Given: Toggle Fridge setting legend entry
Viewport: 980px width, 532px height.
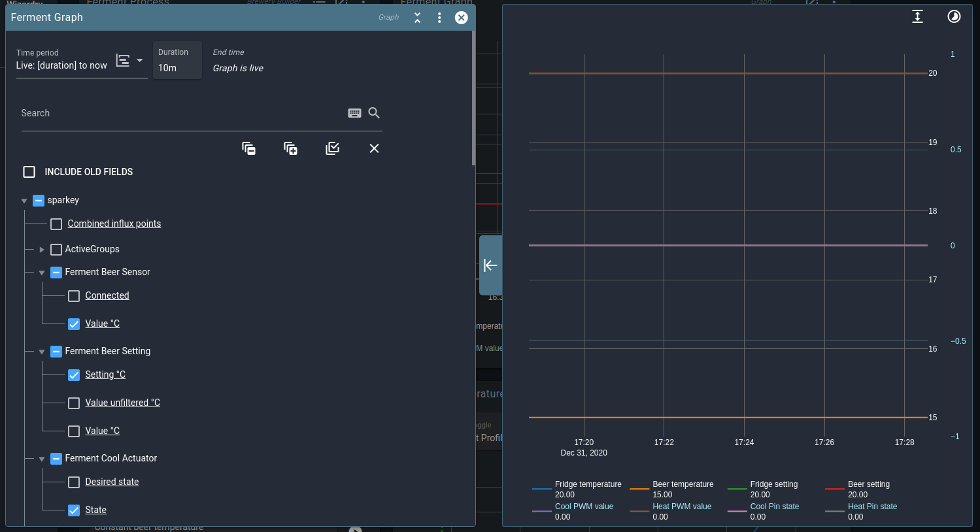Looking at the screenshot, I should (763, 490).
